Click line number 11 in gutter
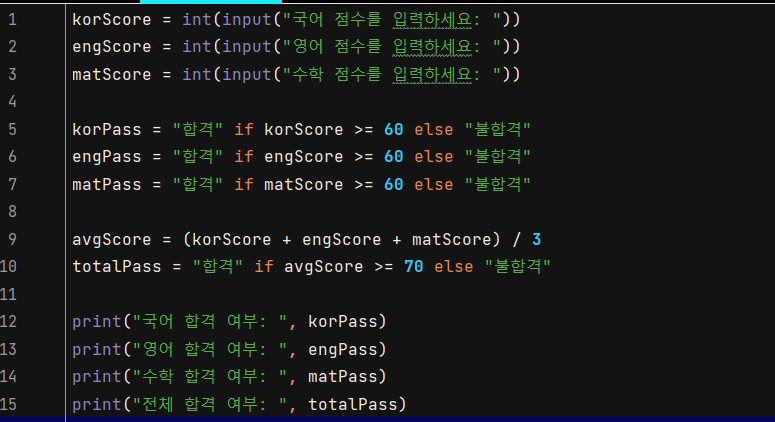Viewport: 775px width, 422px height. (8, 295)
